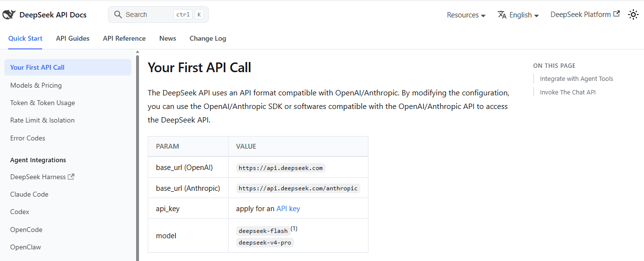Click external link icon beside DeepSeek Platform

[616, 14]
